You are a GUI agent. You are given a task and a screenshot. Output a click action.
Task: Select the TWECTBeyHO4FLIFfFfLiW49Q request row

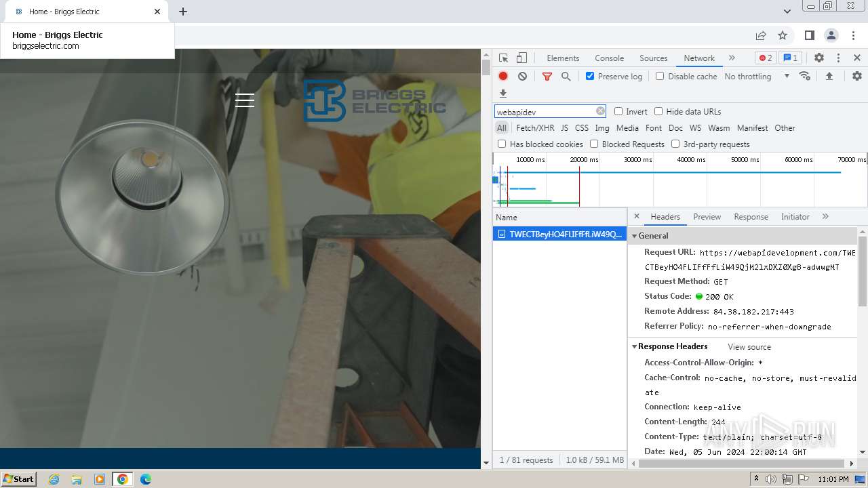[559, 234]
